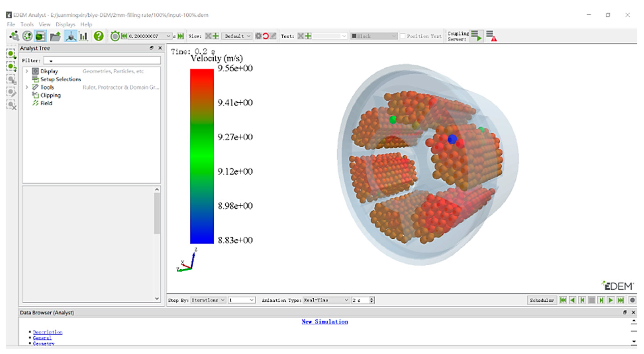Click the Scheduler button
Image resolution: width=644 pixels, height=354 pixels.
coord(542,300)
